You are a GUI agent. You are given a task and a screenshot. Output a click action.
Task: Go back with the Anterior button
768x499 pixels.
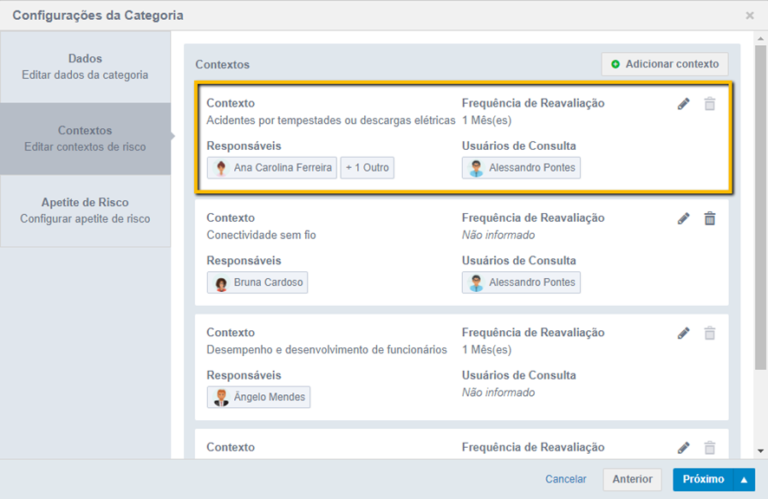[x=632, y=480]
